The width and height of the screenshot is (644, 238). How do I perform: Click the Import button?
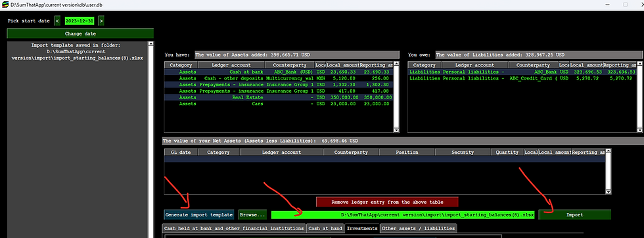(x=574, y=214)
